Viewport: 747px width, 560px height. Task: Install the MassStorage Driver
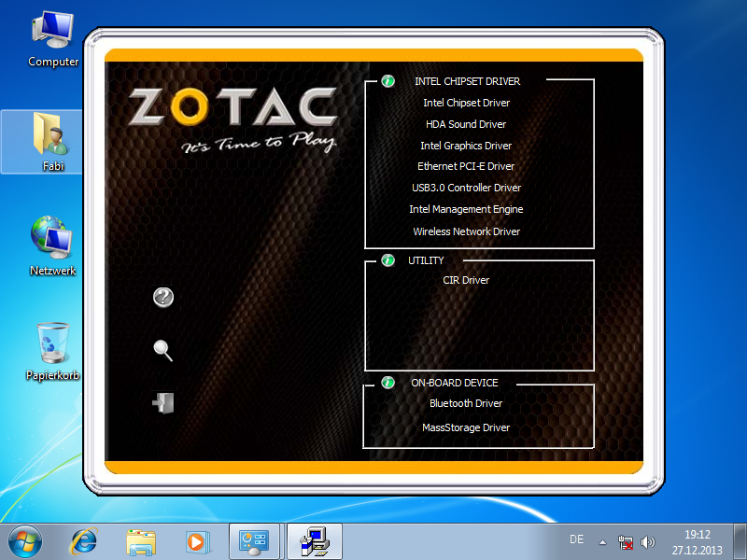pos(466,427)
